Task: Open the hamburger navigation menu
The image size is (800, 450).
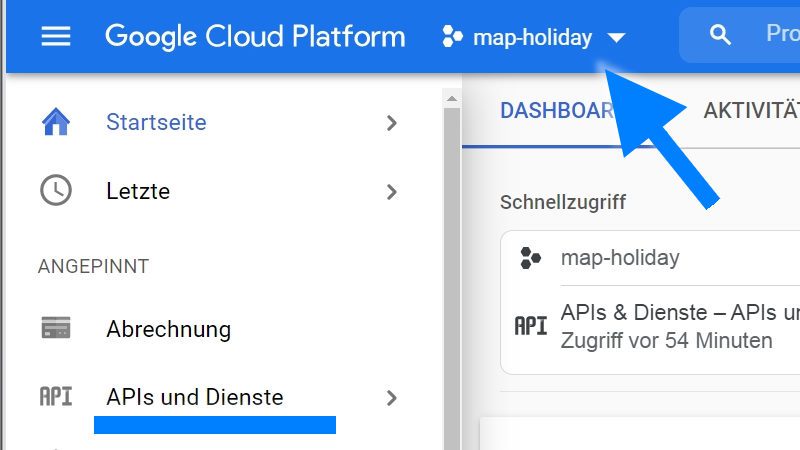Action: tap(55, 37)
